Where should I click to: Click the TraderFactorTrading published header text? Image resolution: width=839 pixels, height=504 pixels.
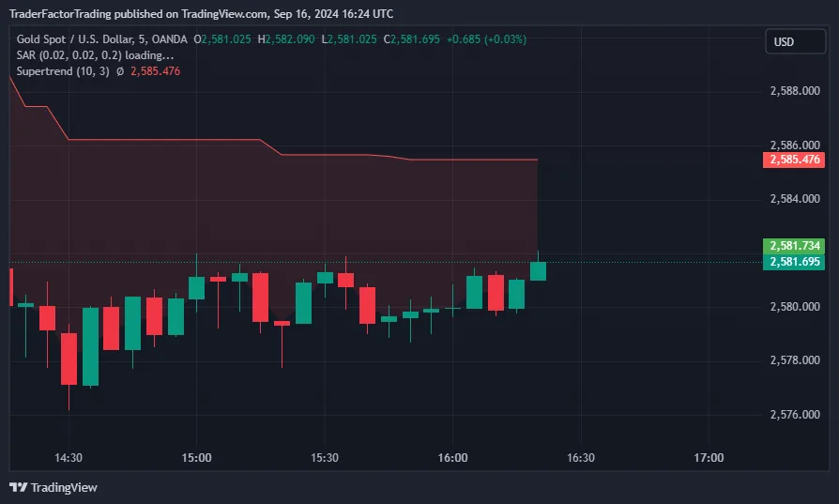click(201, 14)
